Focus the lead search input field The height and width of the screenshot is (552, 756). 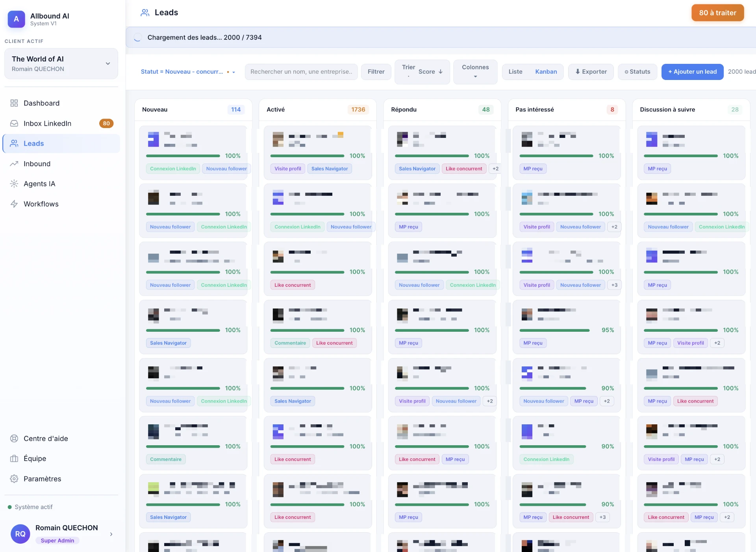coord(301,72)
